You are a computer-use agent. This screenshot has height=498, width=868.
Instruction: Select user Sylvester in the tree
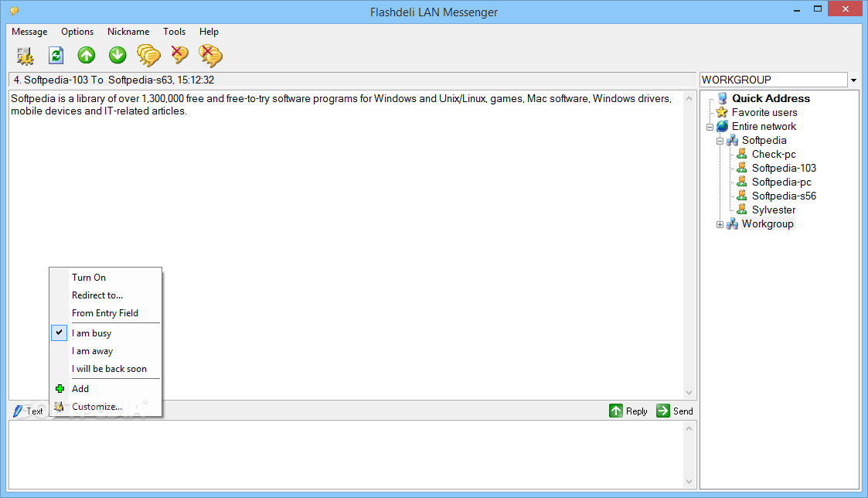point(774,210)
